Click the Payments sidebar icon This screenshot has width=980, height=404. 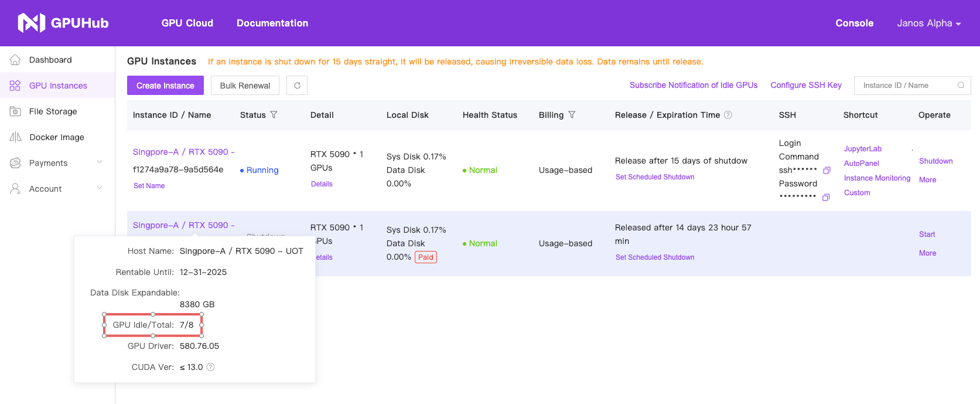15,163
